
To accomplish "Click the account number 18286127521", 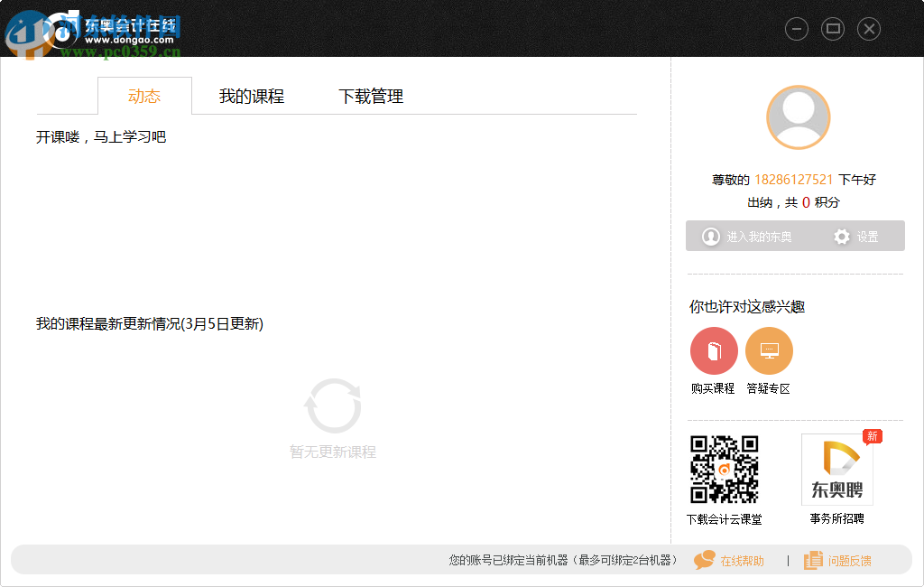I will click(x=793, y=180).
